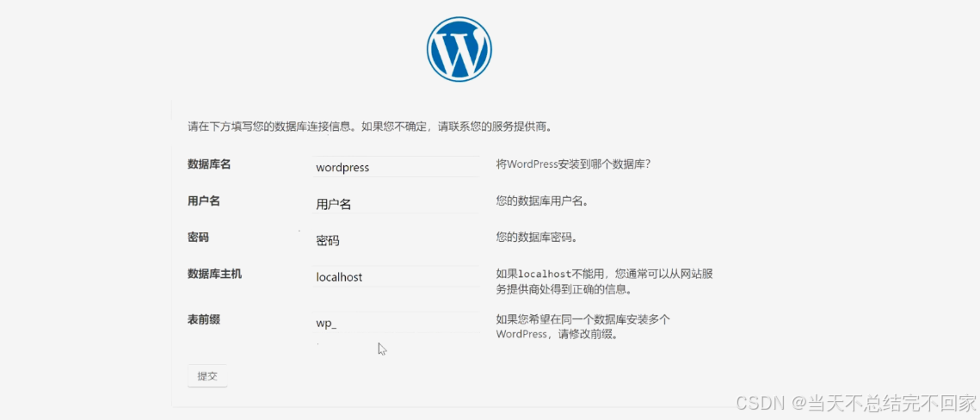Click the 数据库主机 field containing localhost
The width and height of the screenshot is (980, 420).
click(x=397, y=277)
